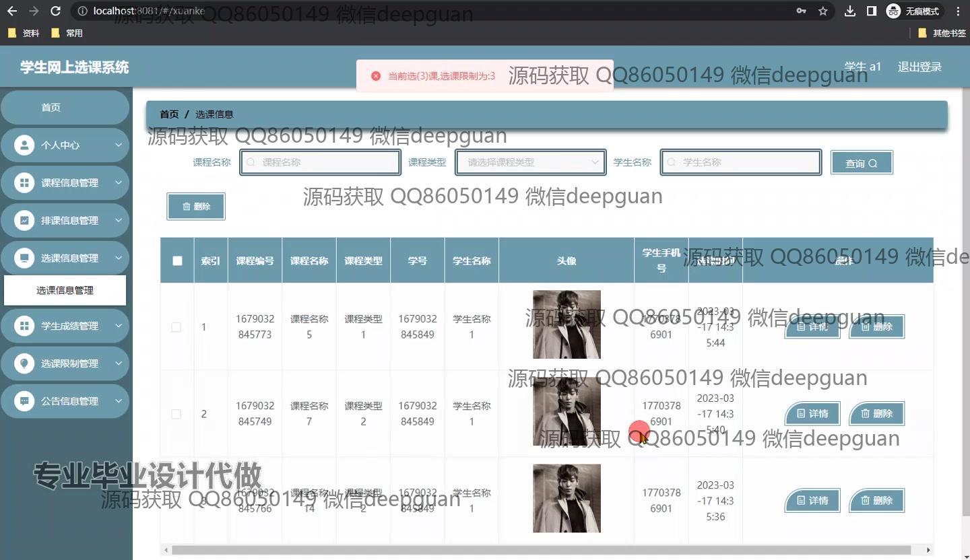The height and width of the screenshot is (560, 970).
Task: Click the 学号 column header
Action: click(418, 260)
